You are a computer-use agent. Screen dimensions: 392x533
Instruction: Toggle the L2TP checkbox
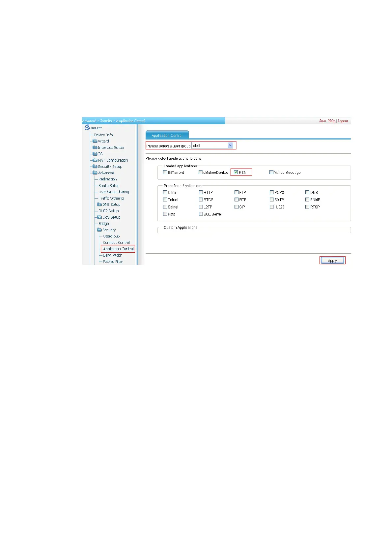coord(201,207)
